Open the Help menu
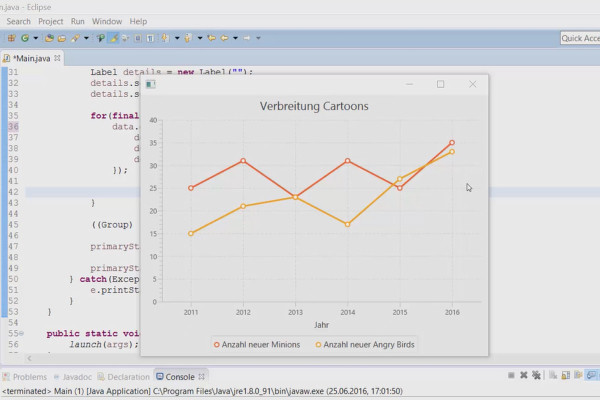The image size is (600, 400). click(x=138, y=21)
